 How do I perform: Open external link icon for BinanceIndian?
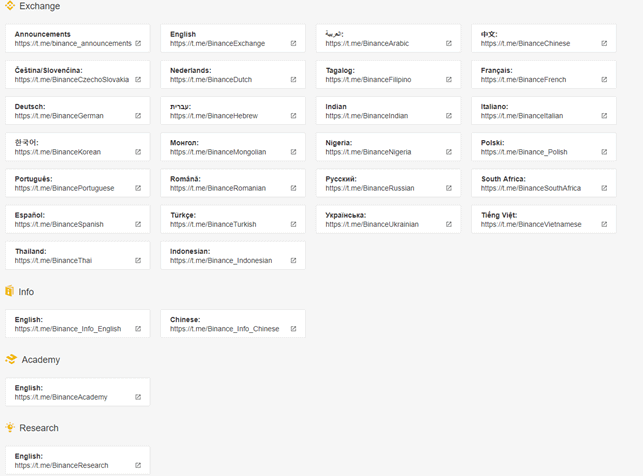[449, 116]
